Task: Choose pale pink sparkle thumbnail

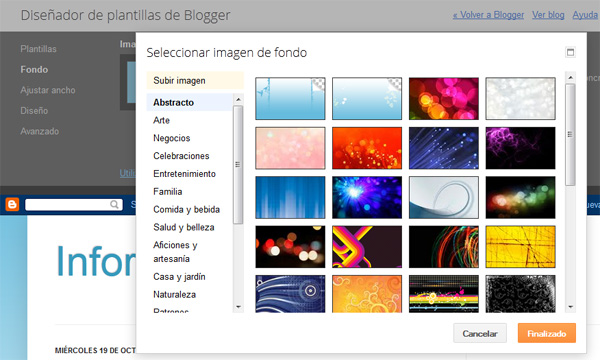Action: [290, 148]
